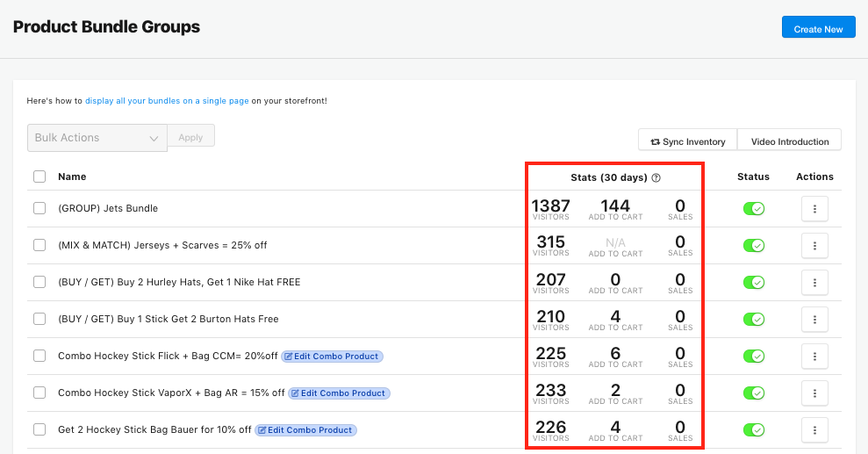This screenshot has height=454, width=868.
Task: Select the checkbox for (GROUP) Jets Bundle
Action: point(39,208)
